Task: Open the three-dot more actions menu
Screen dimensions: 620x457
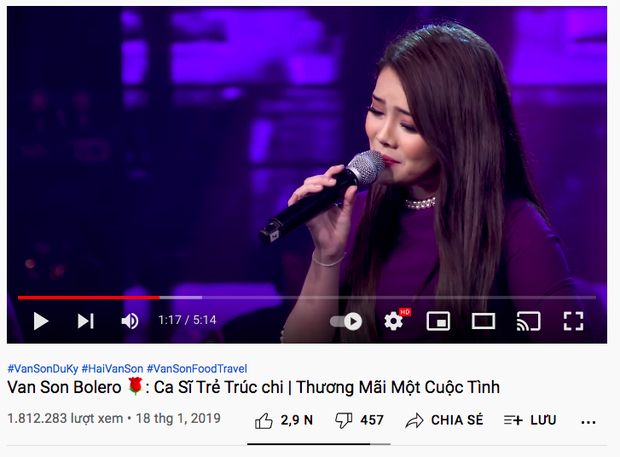Action: [x=588, y=422]
